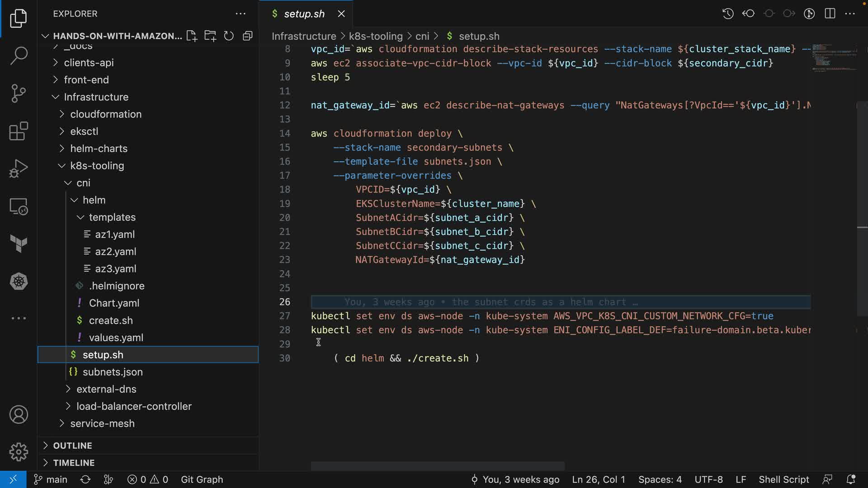The width and height of the screenshot is (868, 488).
Task: Open the Search view in activity bar
Action: pos(19,56)
